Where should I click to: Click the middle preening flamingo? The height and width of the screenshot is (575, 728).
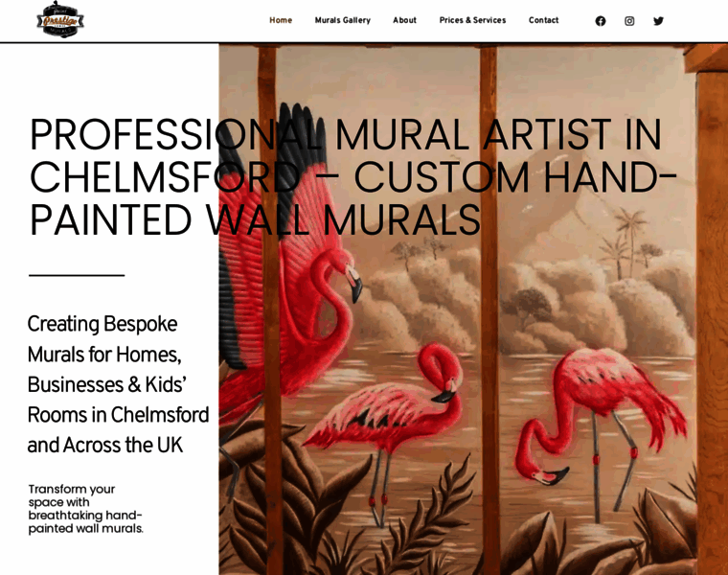click(x=388, y=418)
